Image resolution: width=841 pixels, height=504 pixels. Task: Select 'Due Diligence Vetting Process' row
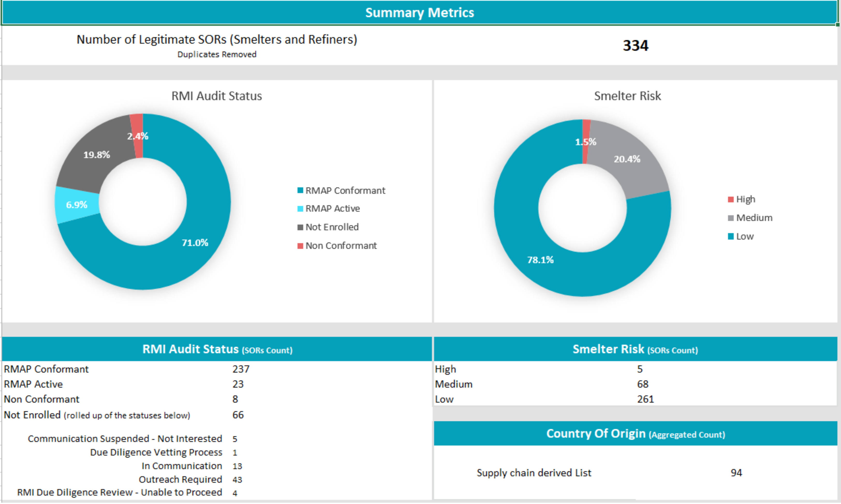point(156,453)
